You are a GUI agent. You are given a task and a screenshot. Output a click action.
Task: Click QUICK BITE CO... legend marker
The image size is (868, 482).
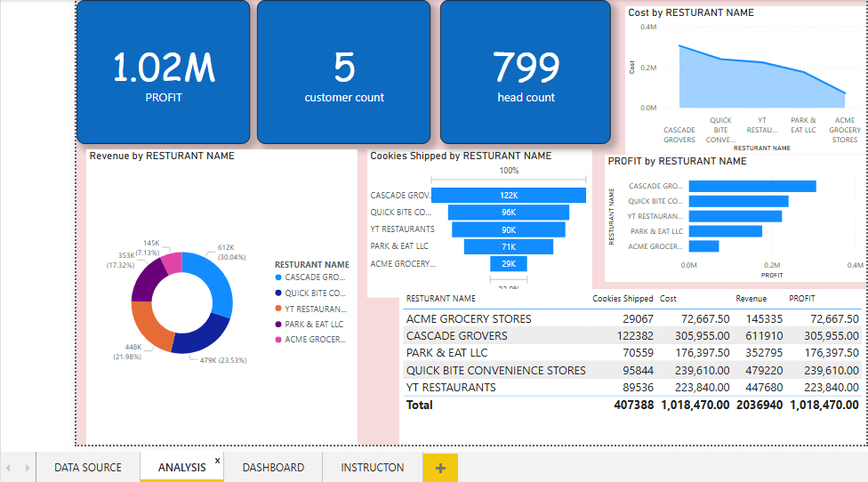(x=278, y=293)
